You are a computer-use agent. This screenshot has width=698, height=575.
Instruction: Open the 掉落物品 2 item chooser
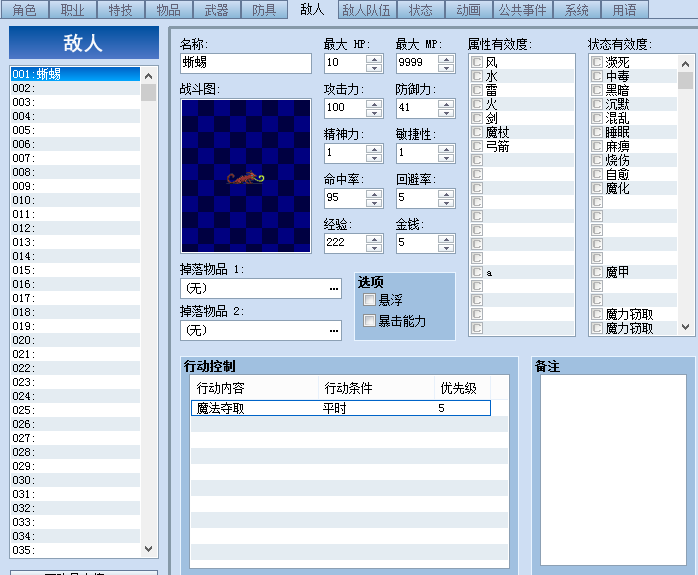point(334,331)
